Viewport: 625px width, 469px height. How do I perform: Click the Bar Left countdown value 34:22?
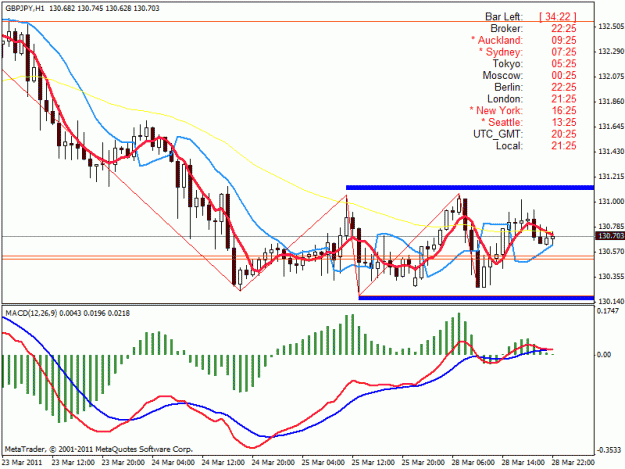558,16
